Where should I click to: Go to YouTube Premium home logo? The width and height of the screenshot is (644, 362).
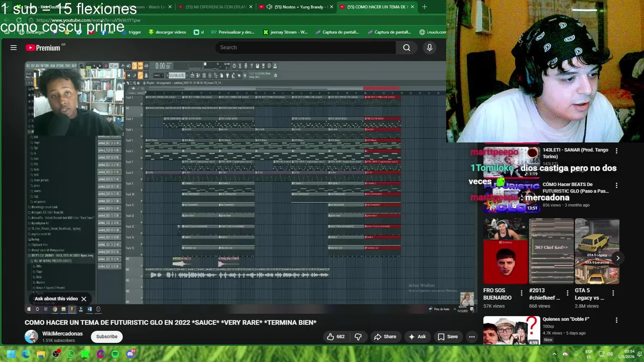(x=43, y=48)
